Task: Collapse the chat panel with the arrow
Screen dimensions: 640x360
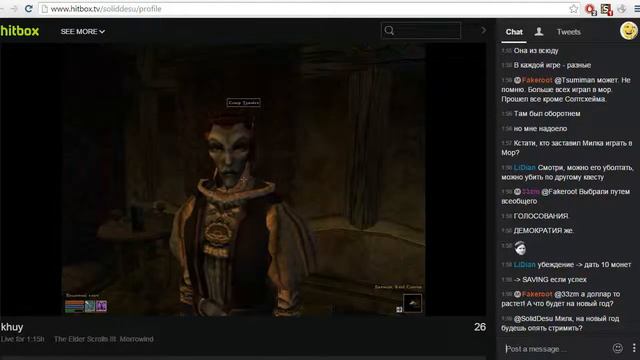Action: click(x=483, y=30)
